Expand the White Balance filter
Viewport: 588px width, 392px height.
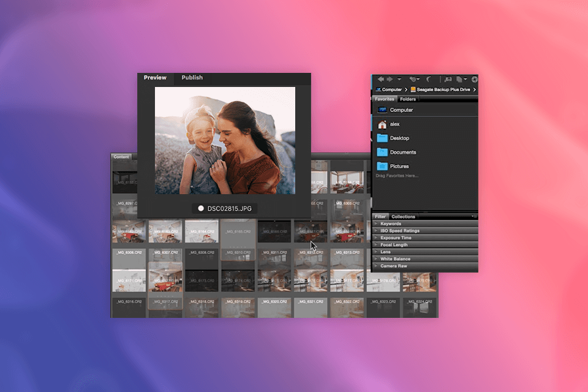point(425,259)
